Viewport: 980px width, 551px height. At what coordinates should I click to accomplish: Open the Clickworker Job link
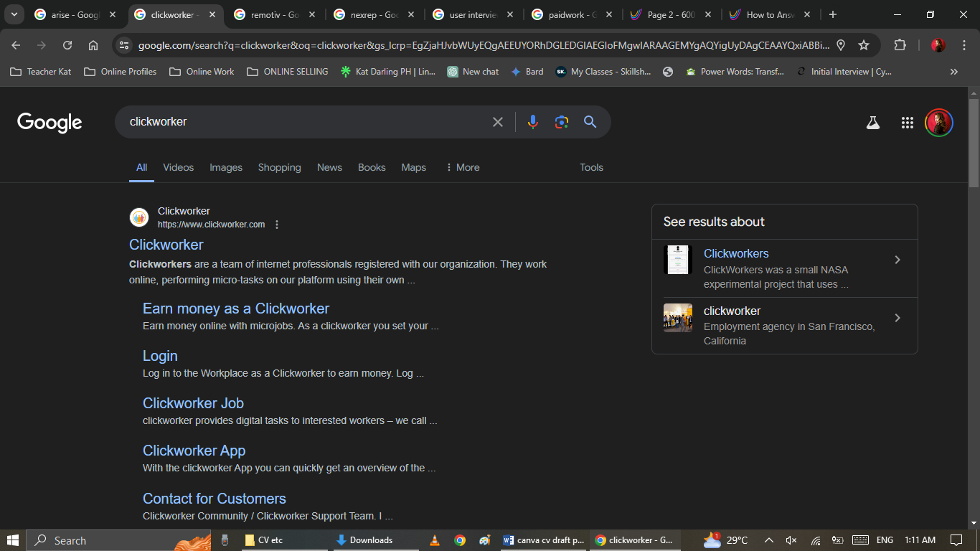tap(194, 403)
